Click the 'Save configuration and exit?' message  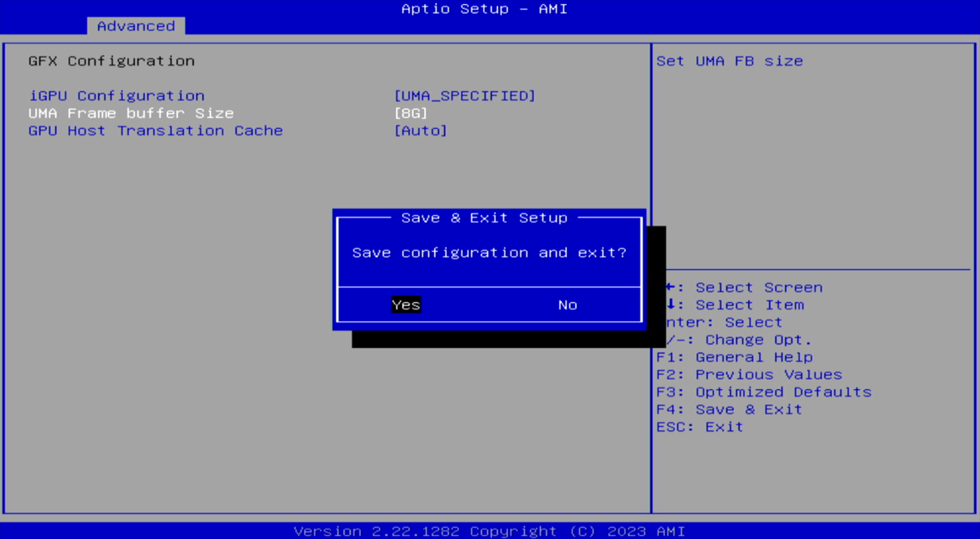pos(489,253)
